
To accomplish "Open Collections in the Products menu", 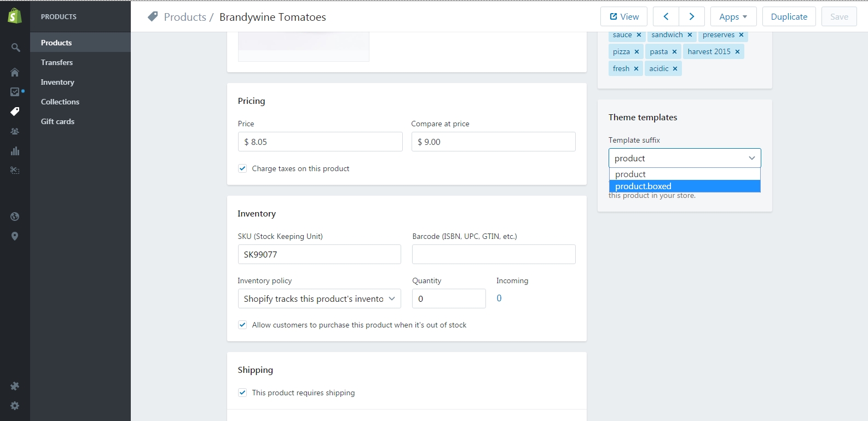I will [60, 102].
